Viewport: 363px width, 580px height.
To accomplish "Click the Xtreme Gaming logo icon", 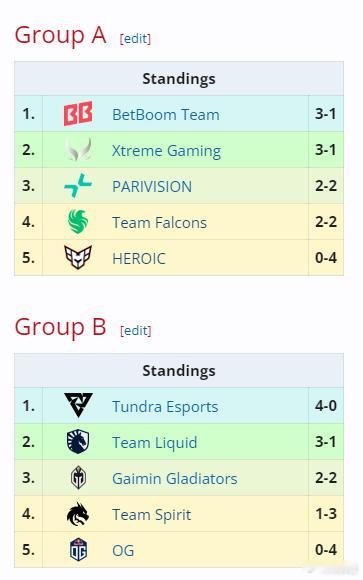I will [78, 149].
